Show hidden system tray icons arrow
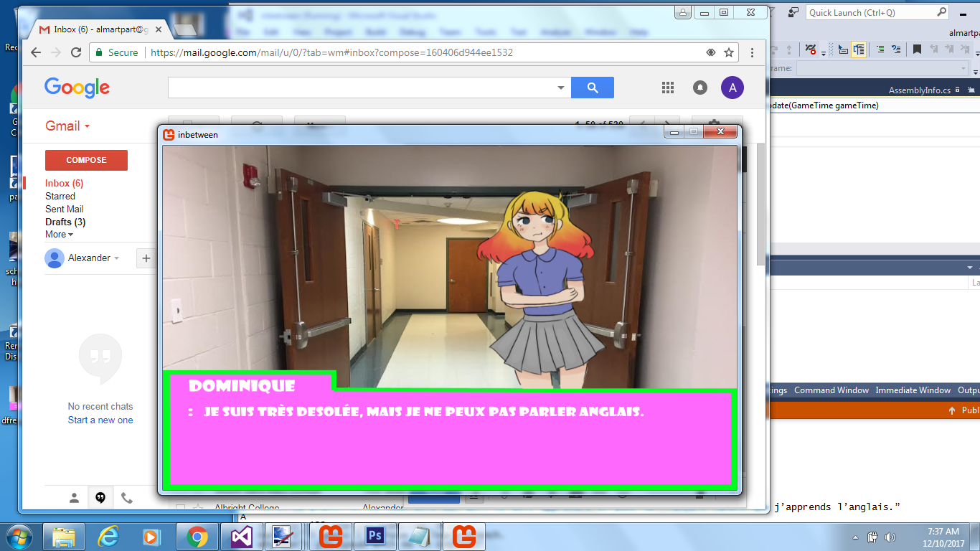 coord(856,537)
